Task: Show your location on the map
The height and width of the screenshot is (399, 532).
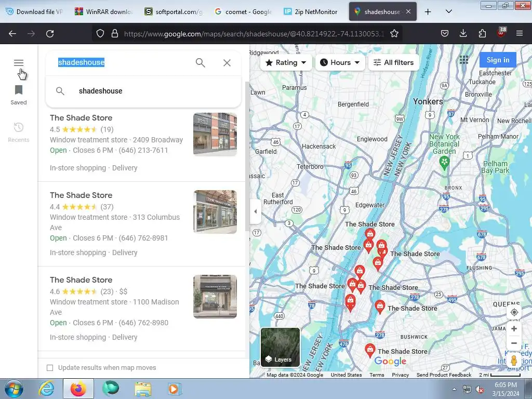Action: [x=514, y=312]
